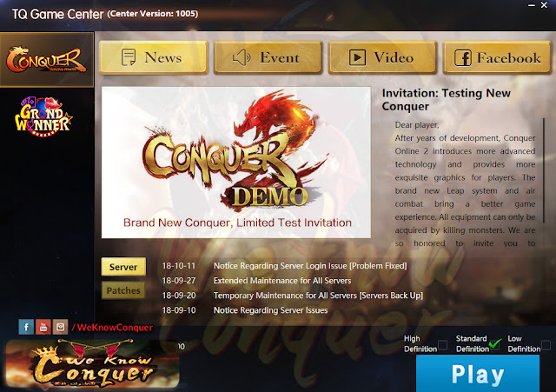
Task: Open 'Extended Maintenance for All Servers' notice
Action: [282, 281]
